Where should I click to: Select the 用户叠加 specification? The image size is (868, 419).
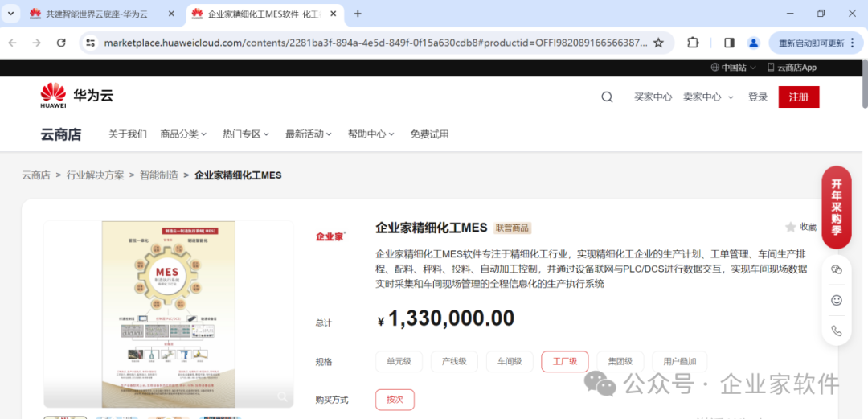click(x=679, y=362)
